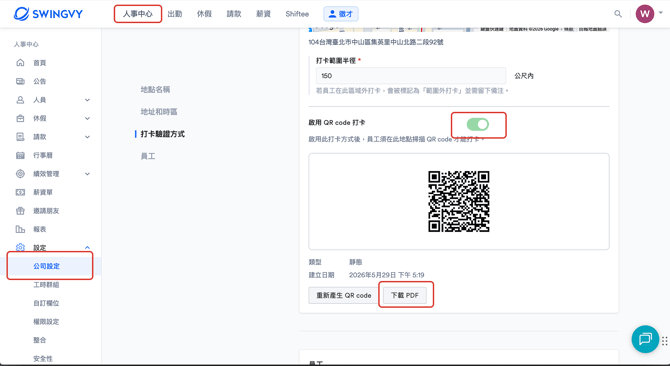The image size is (670, 366).
Task: Open 整合 settings item
Action: [x=40, y=340]
